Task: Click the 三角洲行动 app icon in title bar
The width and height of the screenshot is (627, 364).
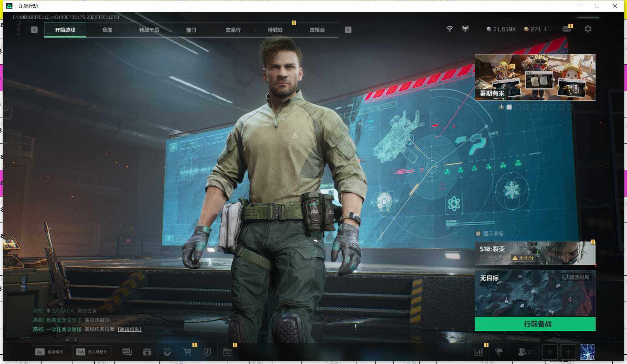Action: click(x=9, y=6)
